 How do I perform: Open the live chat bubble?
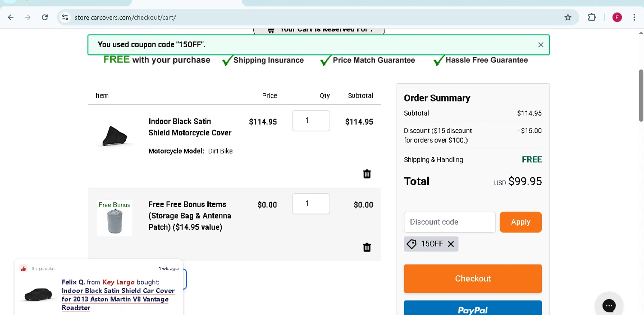point(609,305)
